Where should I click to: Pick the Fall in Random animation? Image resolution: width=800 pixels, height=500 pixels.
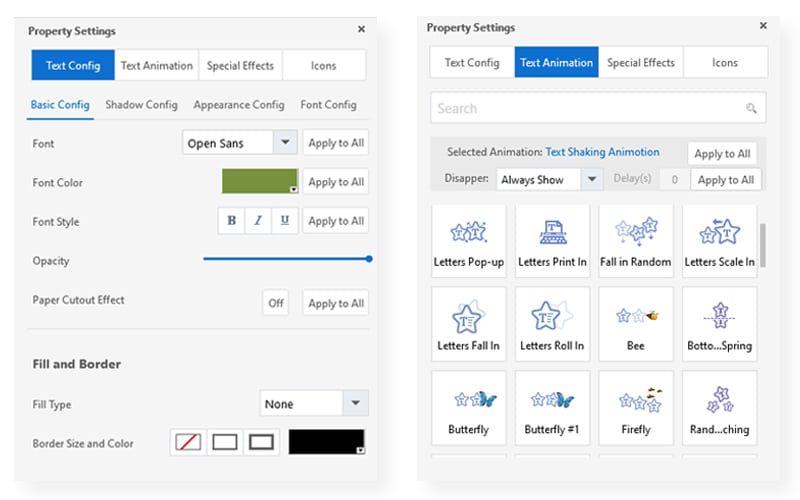(x=636, y=241)
